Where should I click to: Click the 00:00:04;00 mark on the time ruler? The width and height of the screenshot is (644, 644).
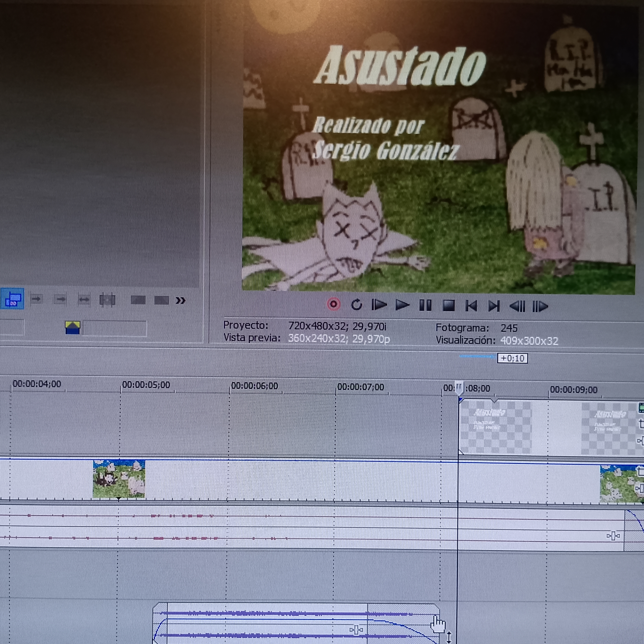(37, 384)
